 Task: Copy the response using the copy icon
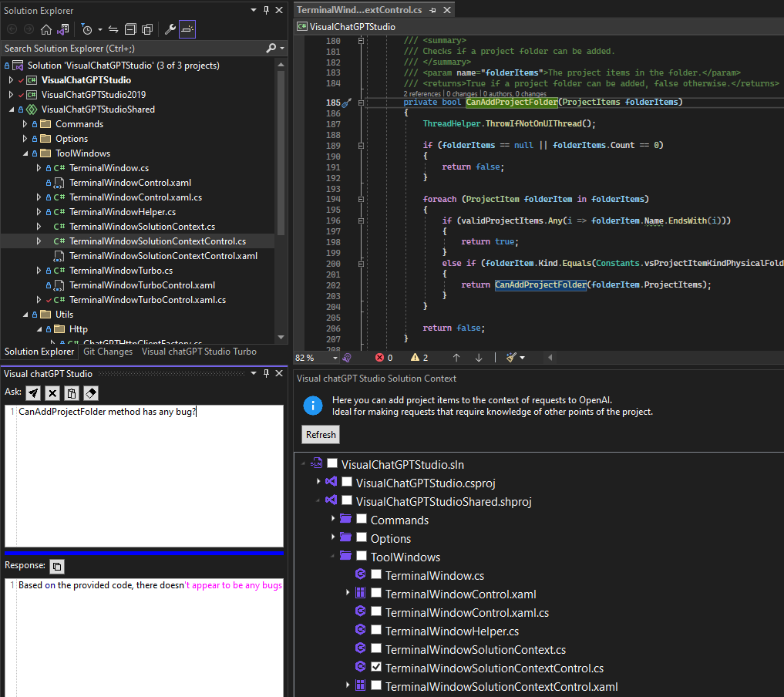[57, 566]
